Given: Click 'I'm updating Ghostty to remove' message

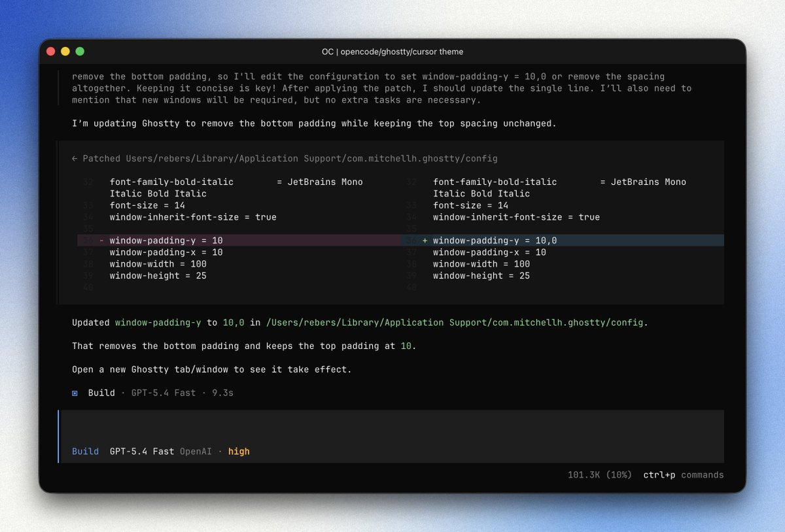Looking at the screenshot, I should point(314,124).
